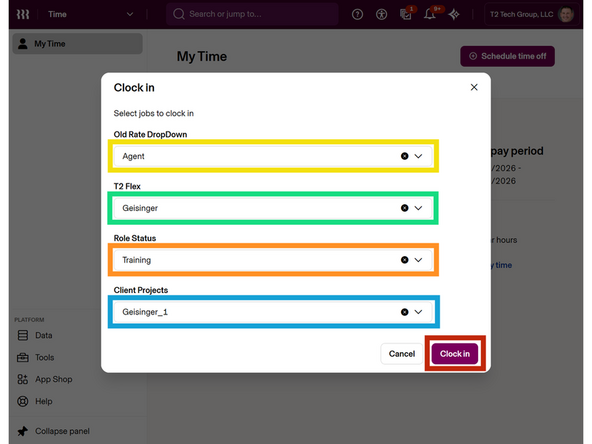Clear the Training selection with x icon
This screenshot has height=444, width=592.
(404, 260)
